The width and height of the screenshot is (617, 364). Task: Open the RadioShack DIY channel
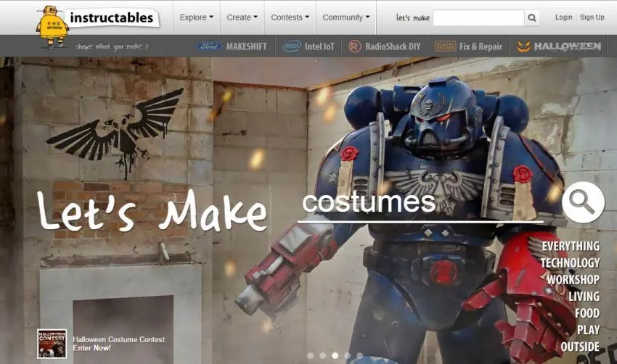tap(385, 46)
